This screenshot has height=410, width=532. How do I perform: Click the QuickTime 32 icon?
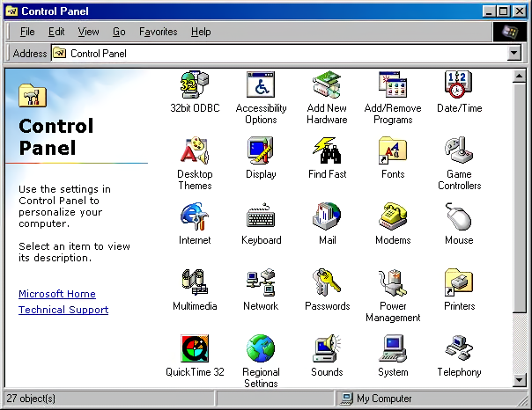[x=195, y=349]
